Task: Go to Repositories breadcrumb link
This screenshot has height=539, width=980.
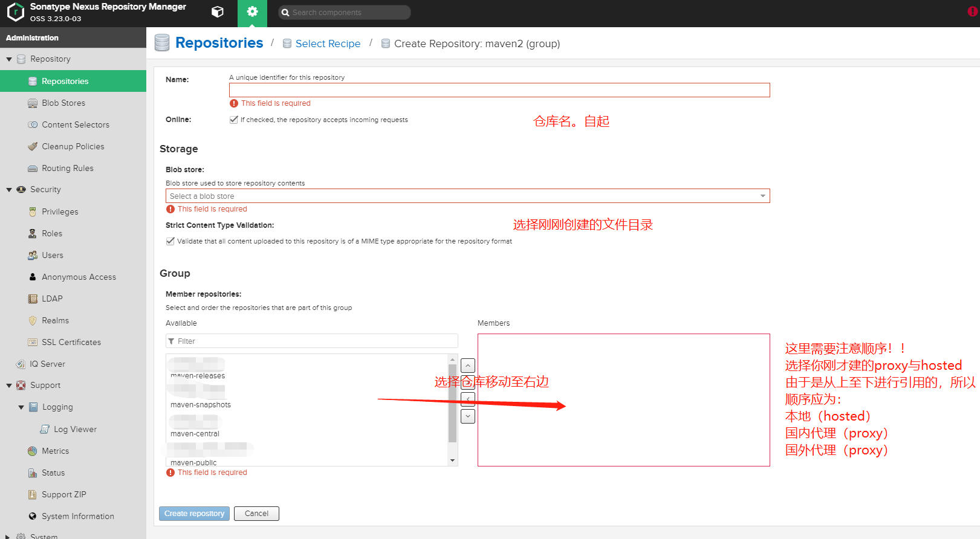Action: click(x=219, y=43)
